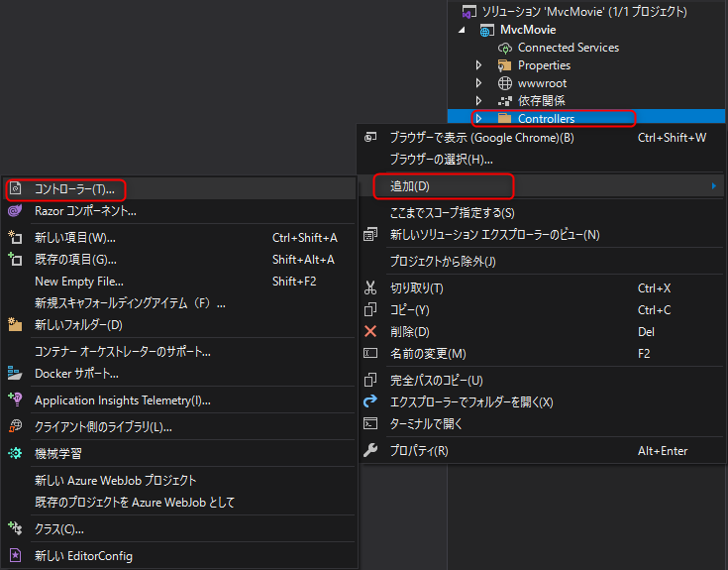Click the red X delete icon
The width and height of the screenshot is (728, 570).
click(x=370, y=331)
